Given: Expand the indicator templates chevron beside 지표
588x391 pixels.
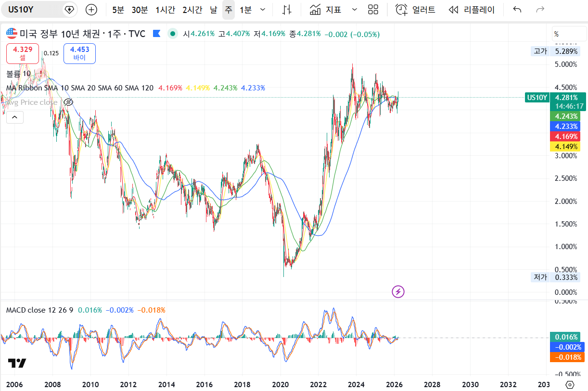Looking at the screenshot, I should pyautogui.click(x=355, y=10).
